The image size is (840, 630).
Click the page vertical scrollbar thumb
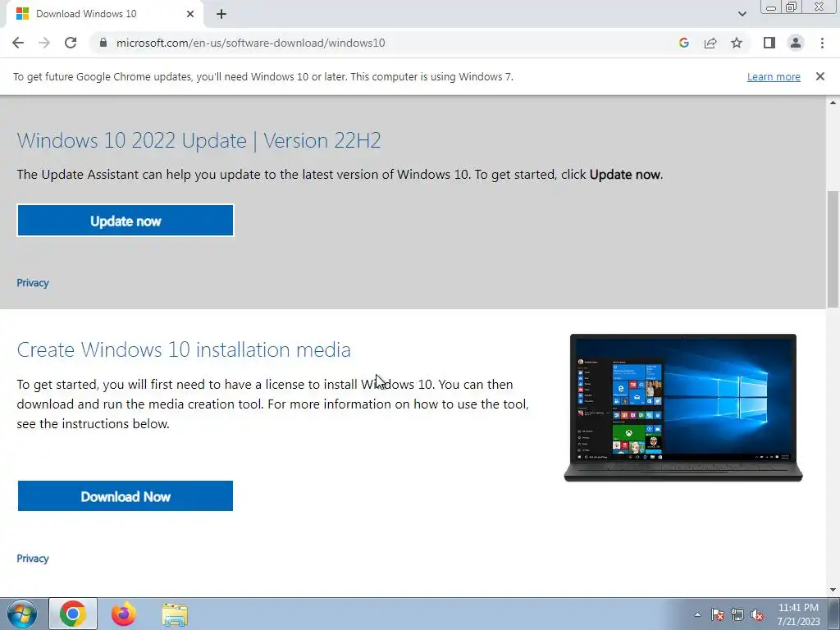[833, 249]
